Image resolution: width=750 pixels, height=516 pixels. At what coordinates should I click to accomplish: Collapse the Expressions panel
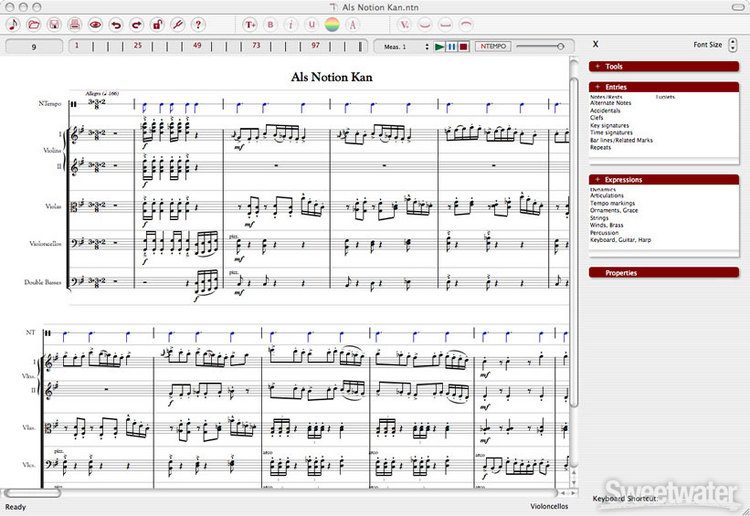pyautogui.click(x=597, y=180)
